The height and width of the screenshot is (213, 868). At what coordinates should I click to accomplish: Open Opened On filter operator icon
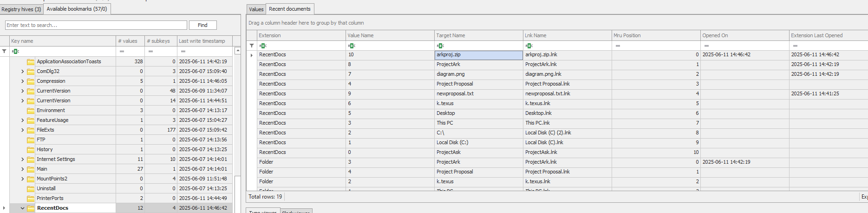point(706,46)
